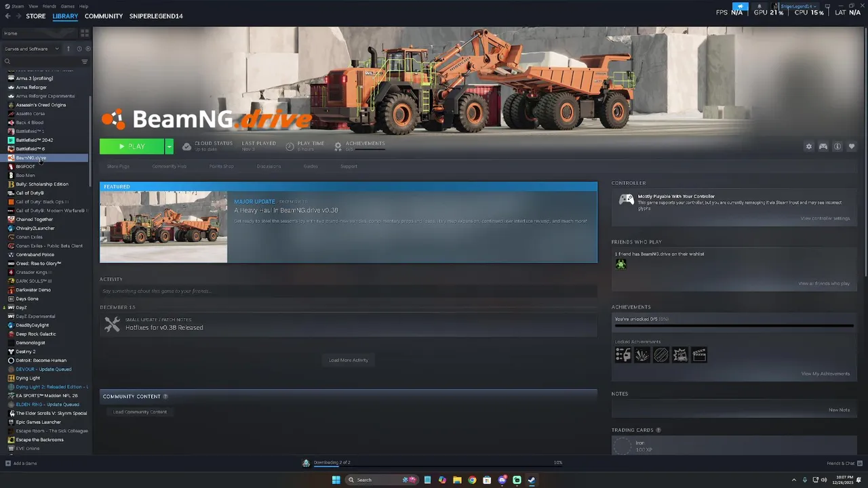The height and width of the screenshot is (488, 868).
Task: Toggle the sort order arrow in the library filter bar
Action: [x=68, y=49]
